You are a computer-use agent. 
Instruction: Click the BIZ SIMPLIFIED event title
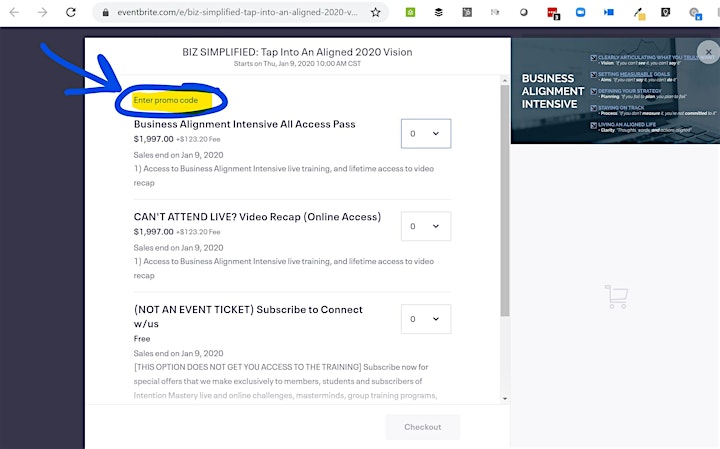coord(297,52)
